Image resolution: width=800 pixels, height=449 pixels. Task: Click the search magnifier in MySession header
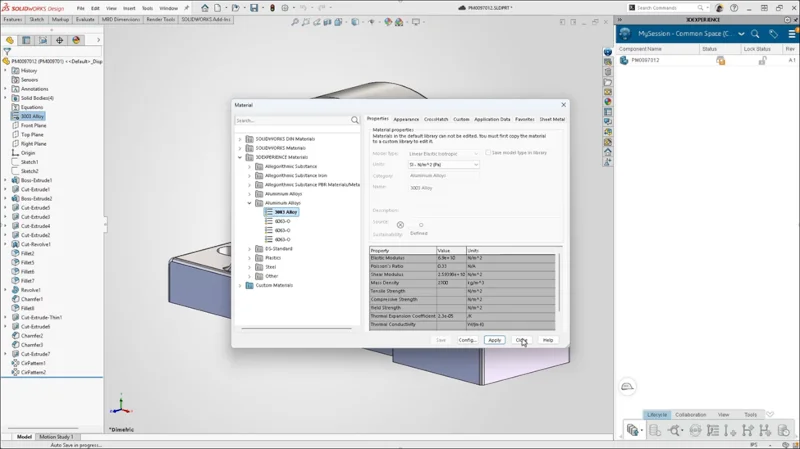755,34
